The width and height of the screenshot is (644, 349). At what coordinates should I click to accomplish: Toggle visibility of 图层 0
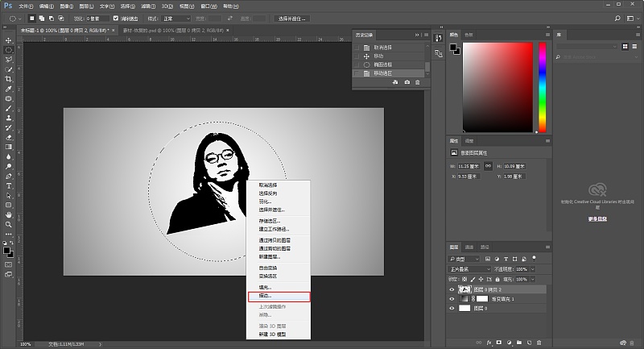coord(452,309)
